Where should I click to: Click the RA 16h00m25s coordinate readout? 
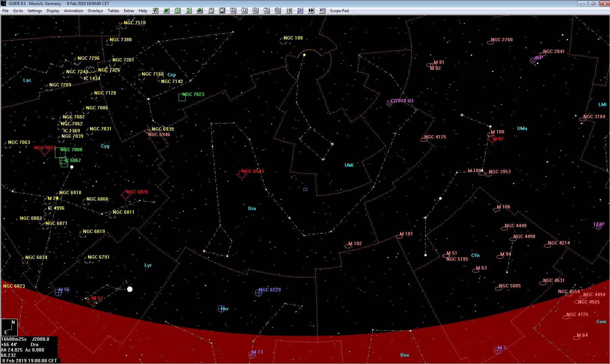[x=14, y=339]
